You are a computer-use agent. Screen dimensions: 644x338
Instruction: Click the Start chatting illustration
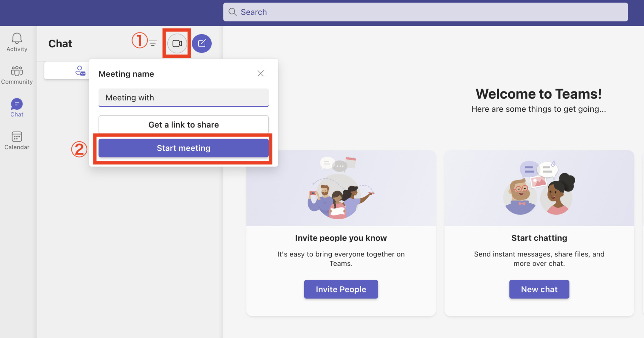click(539, 188)
